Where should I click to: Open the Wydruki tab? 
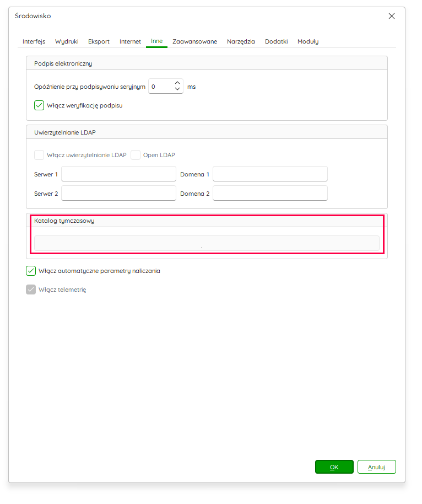tap(68, 42)
